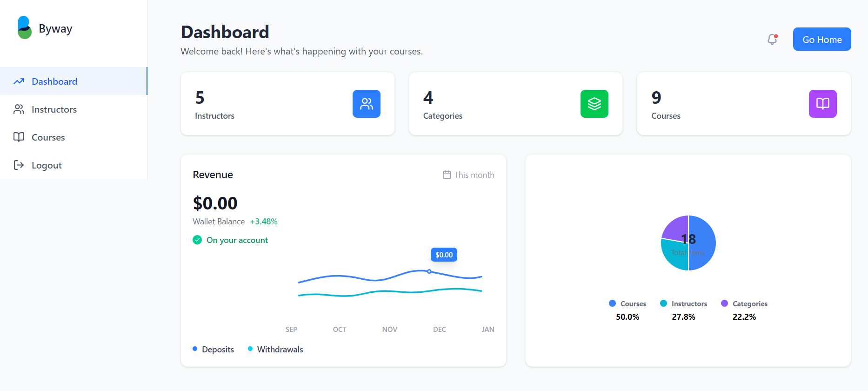Open Instructors from the sidebar

coord(54,109)
